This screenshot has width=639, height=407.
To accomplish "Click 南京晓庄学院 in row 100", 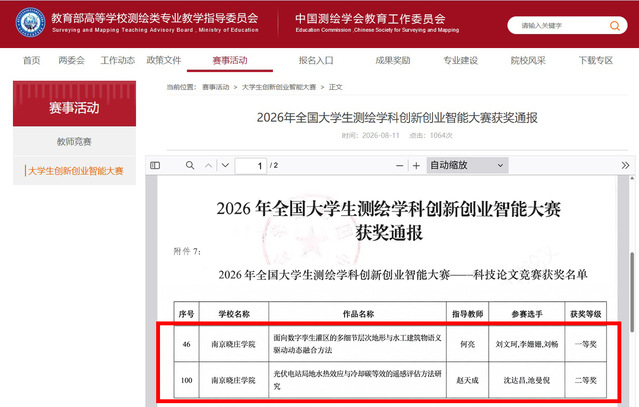I will click(233, 380).
